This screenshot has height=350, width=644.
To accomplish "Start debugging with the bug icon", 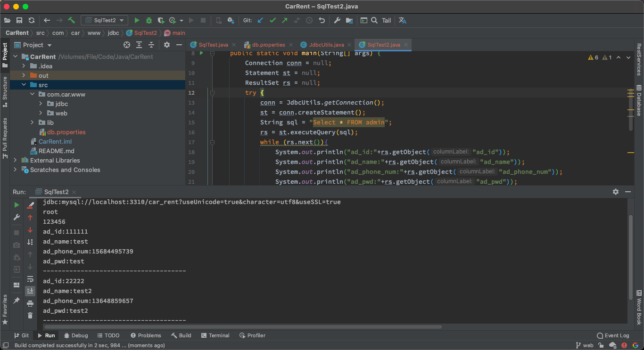I will click(x=149, y=20).
